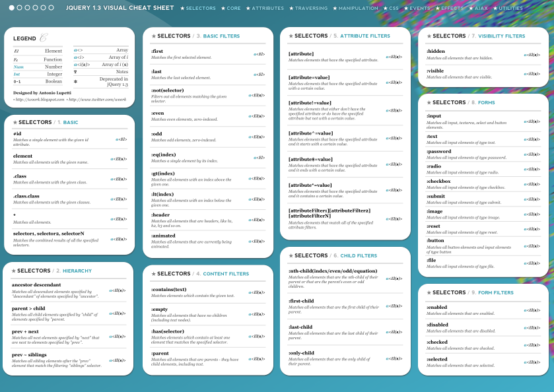This screenshot has width=554, height=392.
Task: Click the star icon of Child Filters heading
Action: [291, 256]
